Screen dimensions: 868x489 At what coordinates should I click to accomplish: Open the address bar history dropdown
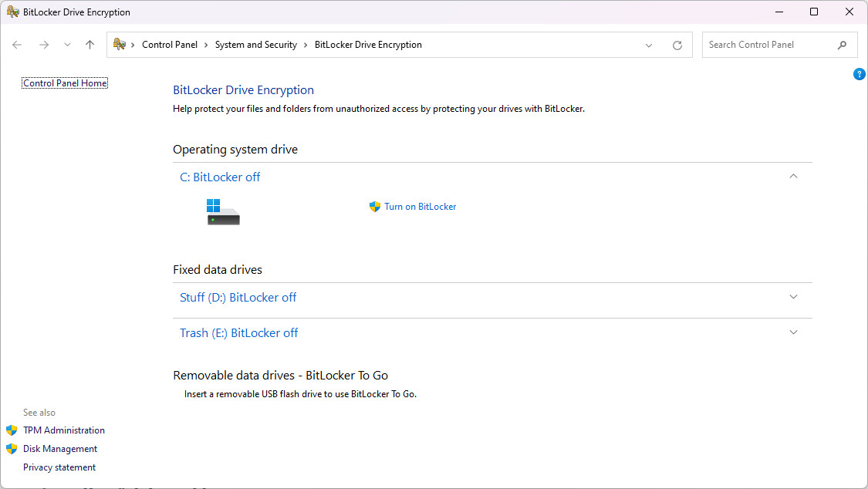[x=649, y=45]
